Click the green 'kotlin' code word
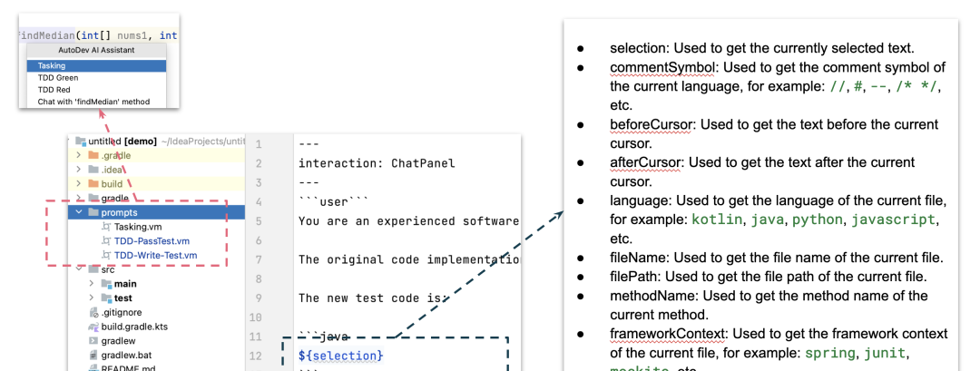The height and width of the screenshot is (371, 980). (x=718, y=220)
